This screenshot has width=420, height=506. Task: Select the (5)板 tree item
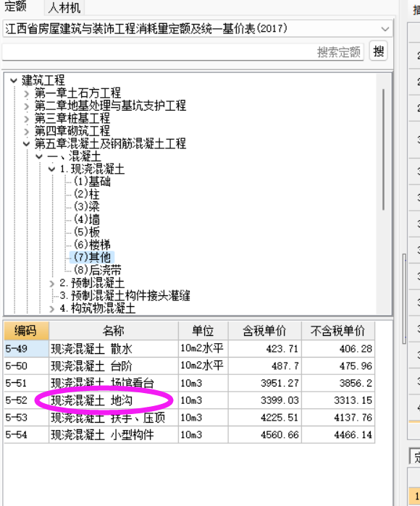tap(86, 232)
